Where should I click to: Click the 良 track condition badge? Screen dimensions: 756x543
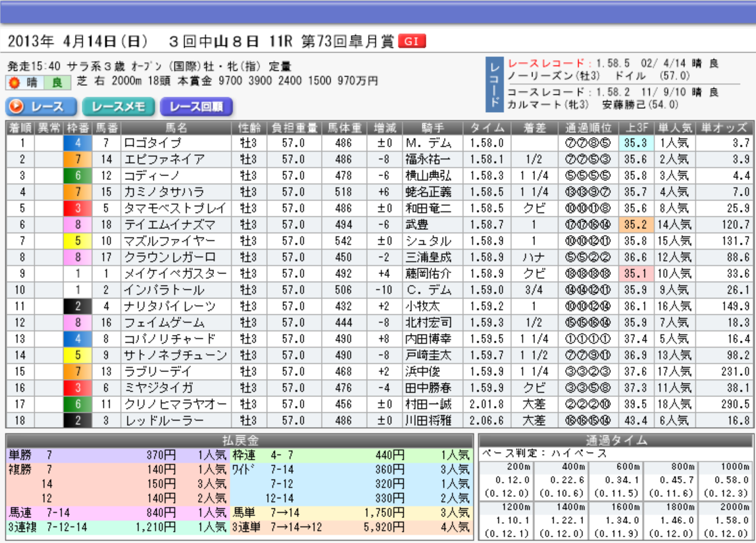[57, 83]
